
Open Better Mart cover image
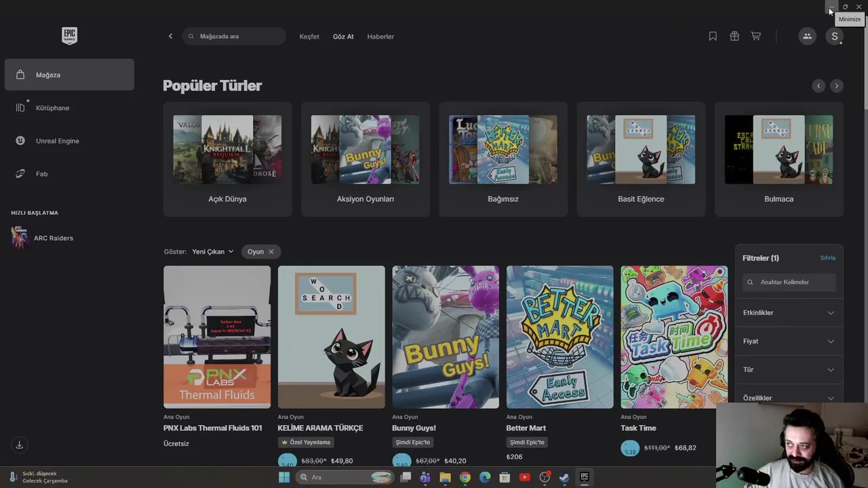[559, 337]
